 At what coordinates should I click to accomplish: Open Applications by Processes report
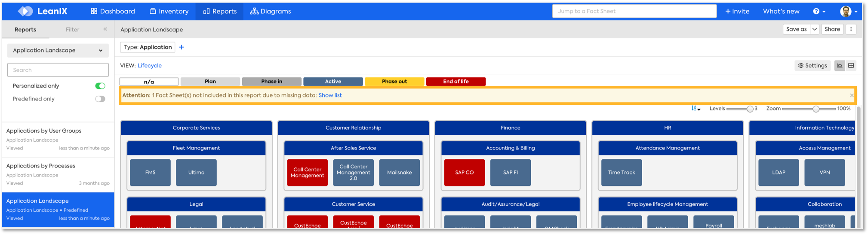58,174
